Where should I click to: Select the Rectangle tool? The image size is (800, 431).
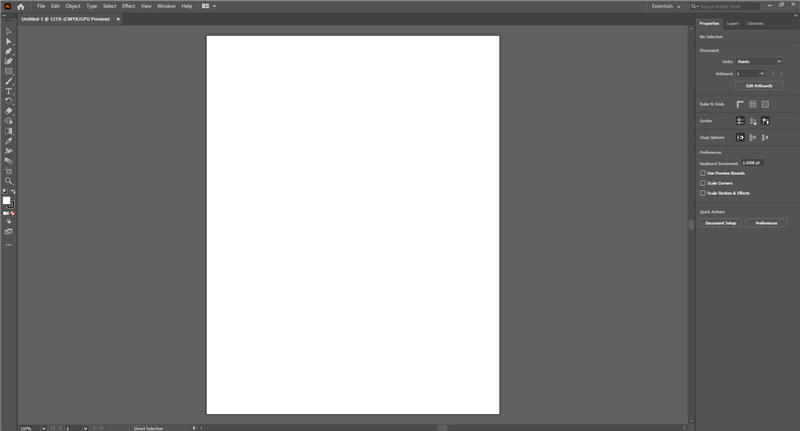[9, 71]
